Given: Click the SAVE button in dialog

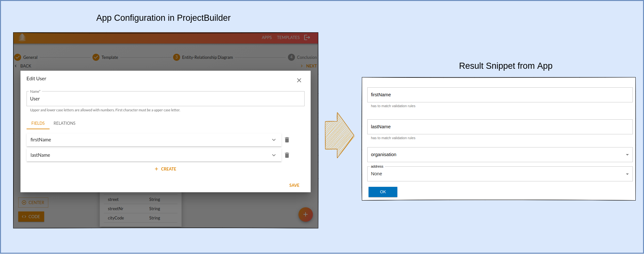Looking at the screenshot, I should pos(294,185).
